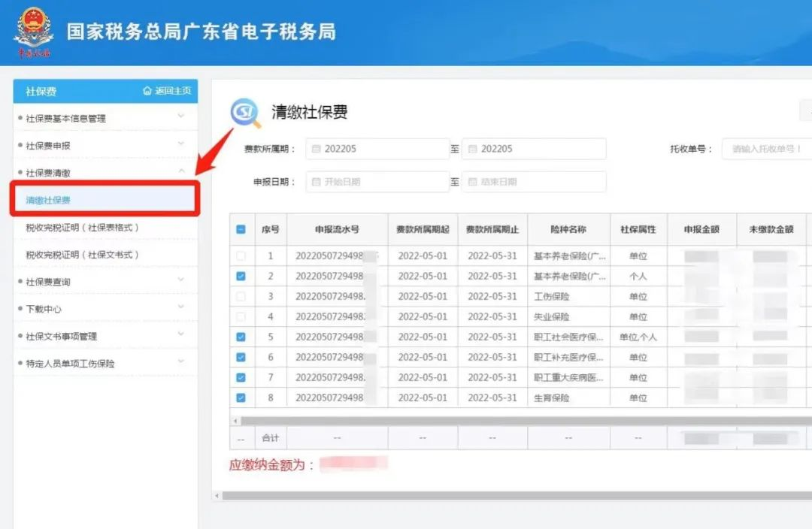Click the table scrollbar left arrow
Screen dimensions: 812x529
235,421
